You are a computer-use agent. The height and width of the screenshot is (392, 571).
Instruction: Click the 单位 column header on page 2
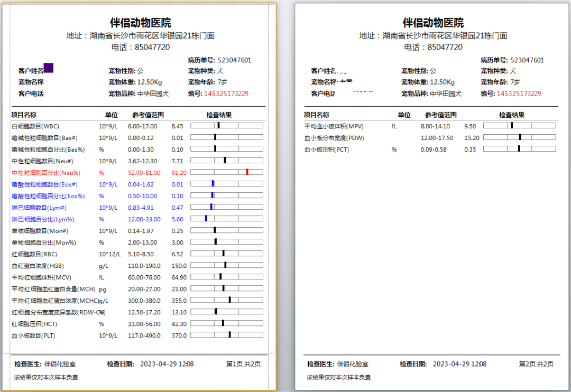coord(403,114)
